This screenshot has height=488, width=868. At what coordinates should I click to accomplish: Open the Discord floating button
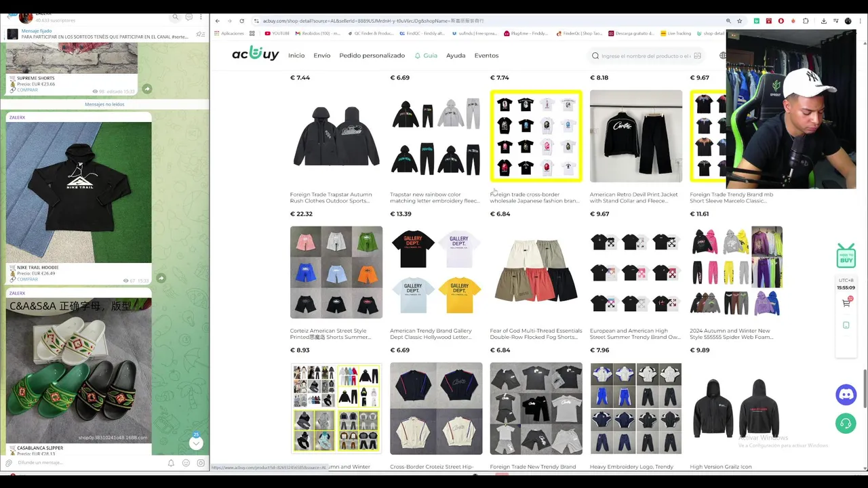pos(846,394)
